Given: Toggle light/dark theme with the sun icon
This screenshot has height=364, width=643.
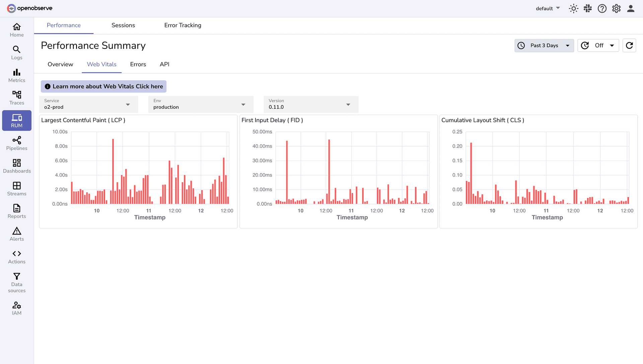Looking at the screenshot, I should pyautogui.click(x=573, y=8).
